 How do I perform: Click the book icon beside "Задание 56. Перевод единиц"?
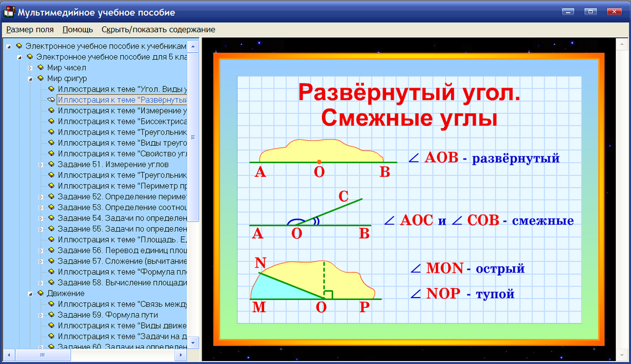(51, 250)
